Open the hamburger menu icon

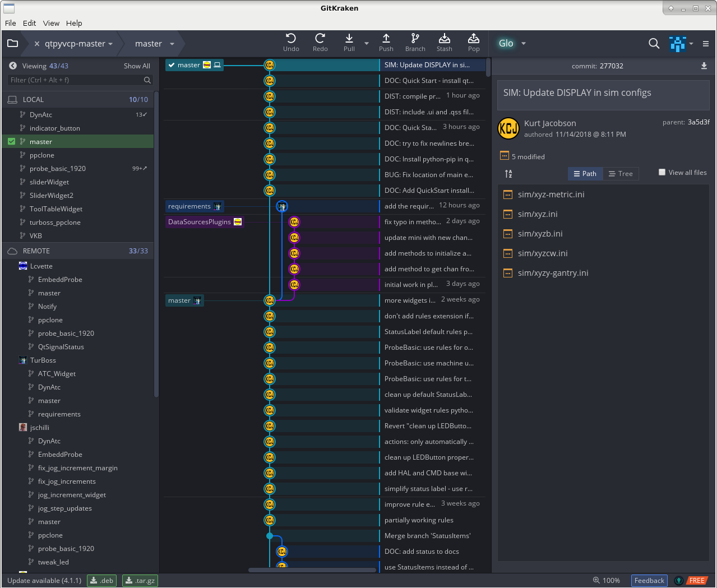point(706,44)
